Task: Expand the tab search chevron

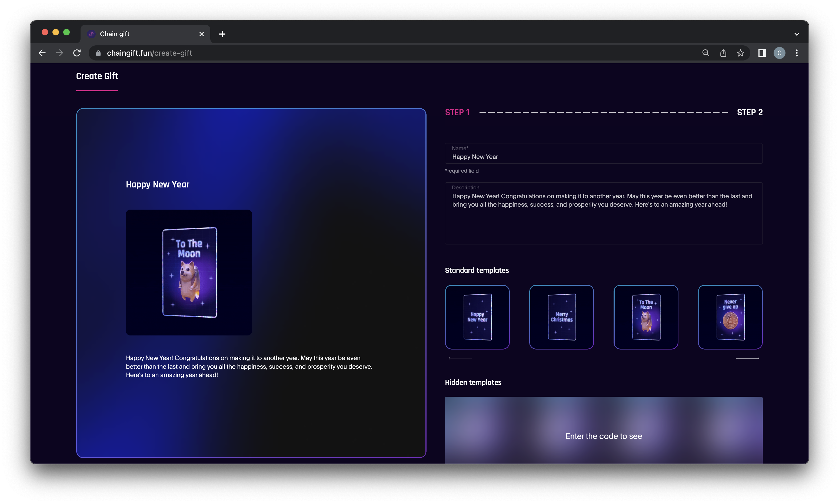Action: point(797,34)
